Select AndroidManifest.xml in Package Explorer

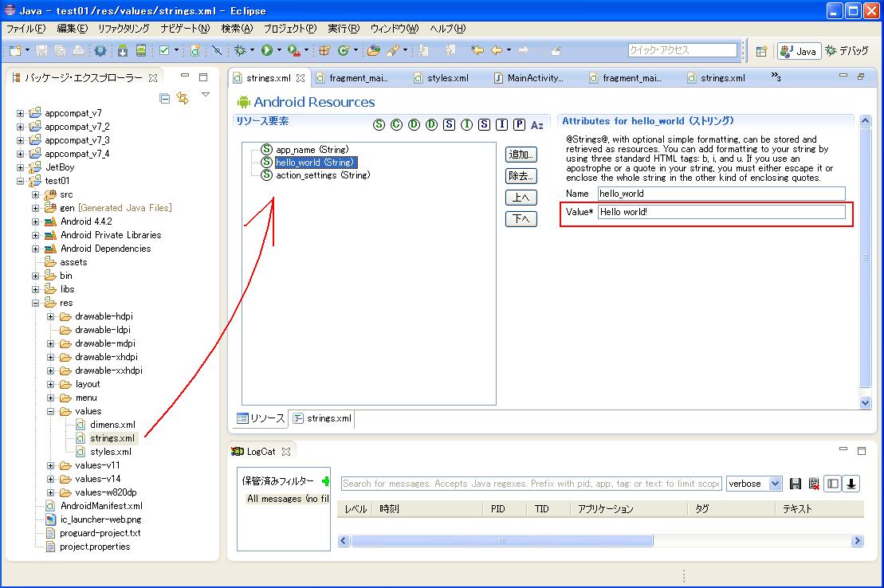[101, 506]
